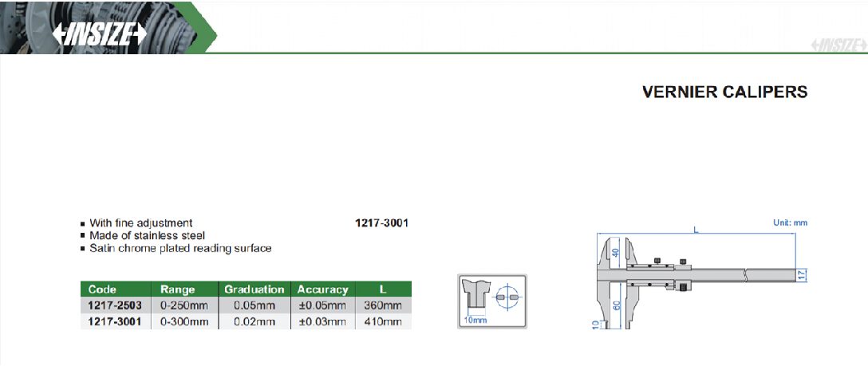Image resolution: width=868 pixels, height=366 pixels.
Task: Click the VERNIER CALIPERS heading
Action: (724, 92)
